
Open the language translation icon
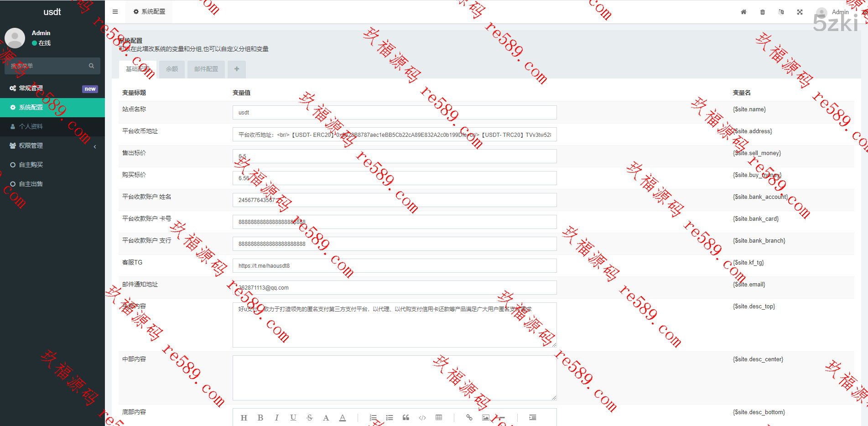tap(781, 12)
